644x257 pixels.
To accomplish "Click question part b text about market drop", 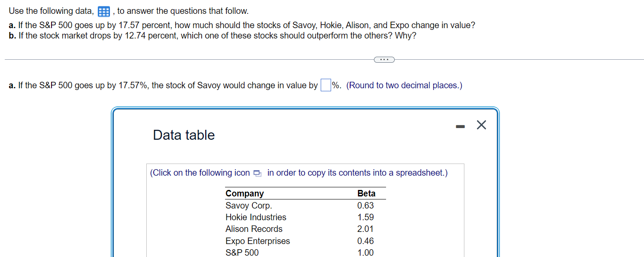I will point(212,36).
